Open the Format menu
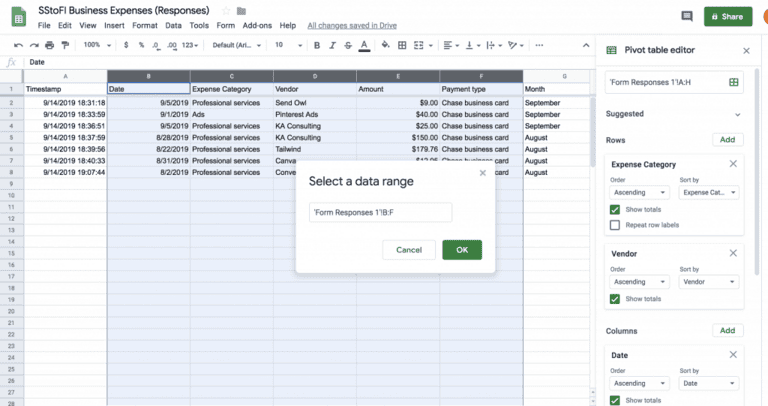This screenshot has height=406, width=768. [145, 25]
